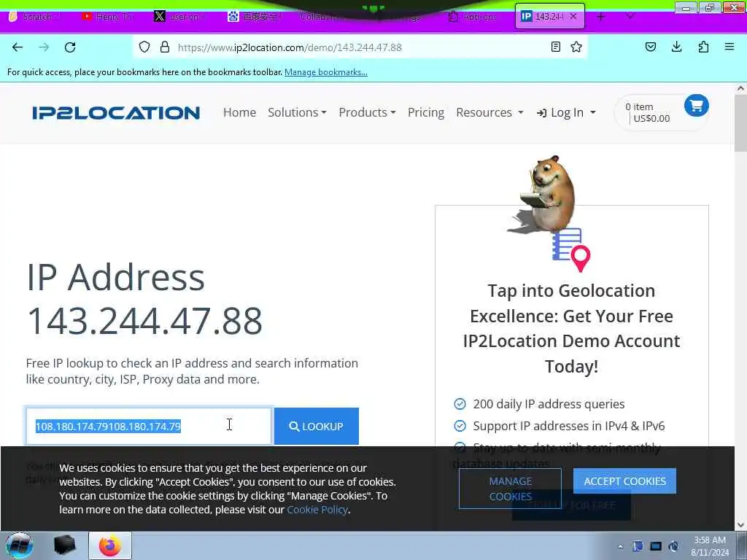Screen dimensions: 747x560
Task: Close the 143.244 IP2Location tab
Action: click(573, 16)
